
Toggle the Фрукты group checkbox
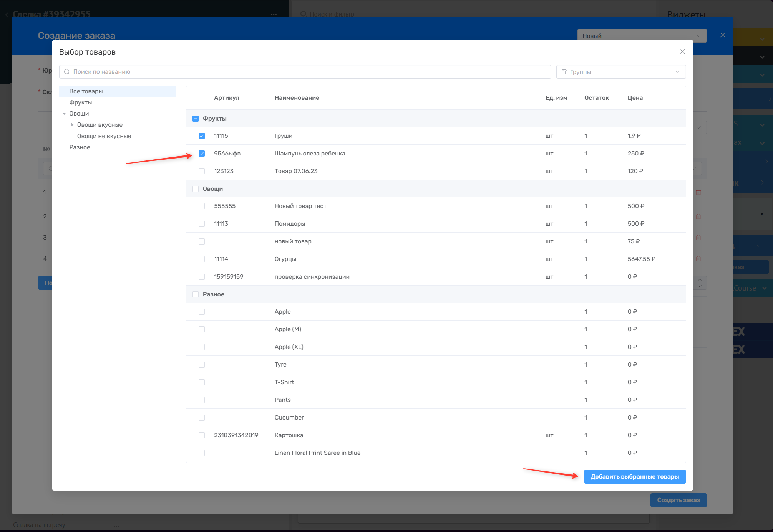(x=196, y=119)
